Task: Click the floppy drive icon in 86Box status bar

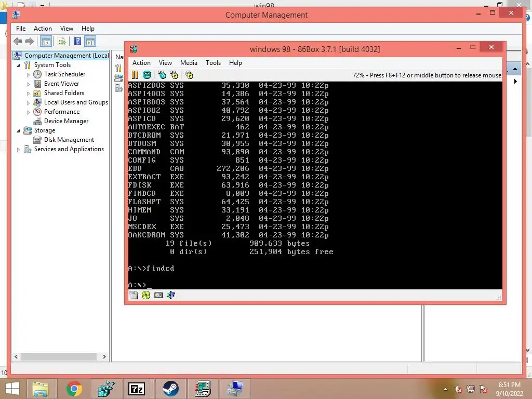Action: point(134,295)
